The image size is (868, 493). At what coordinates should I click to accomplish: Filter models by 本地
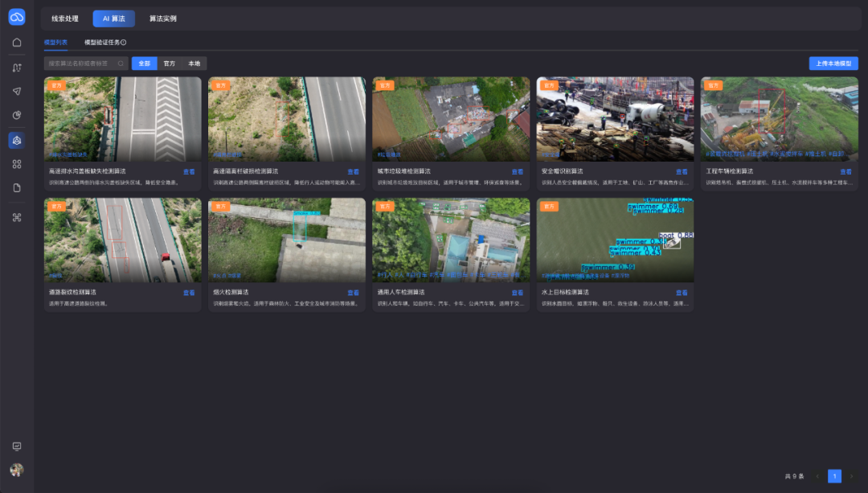coord(194,64)
